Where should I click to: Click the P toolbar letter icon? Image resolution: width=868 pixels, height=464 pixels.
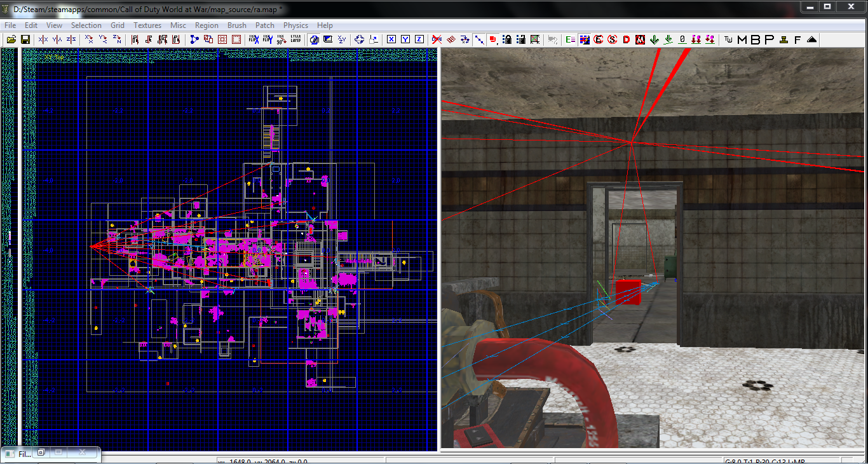click(769, 39)
